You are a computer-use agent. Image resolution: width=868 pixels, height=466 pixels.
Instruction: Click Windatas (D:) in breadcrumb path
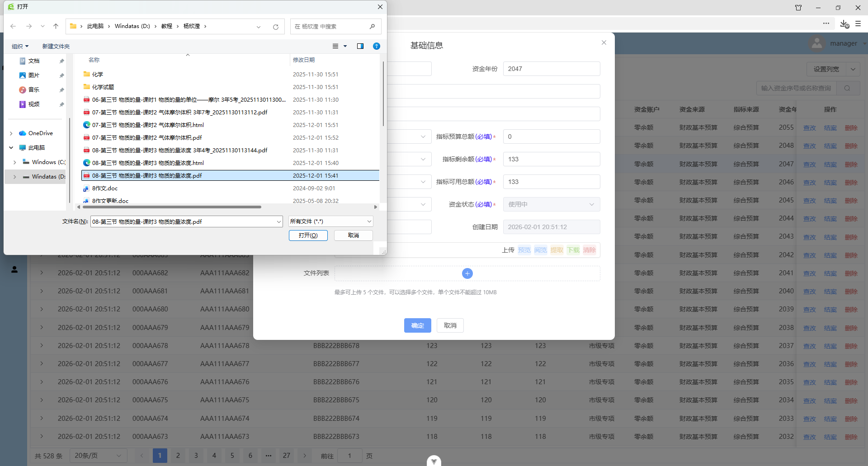(132, 26)
